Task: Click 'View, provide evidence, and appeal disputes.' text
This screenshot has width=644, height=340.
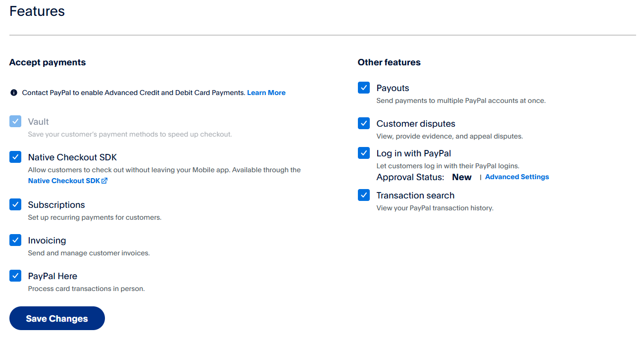Action: [449, 136]
